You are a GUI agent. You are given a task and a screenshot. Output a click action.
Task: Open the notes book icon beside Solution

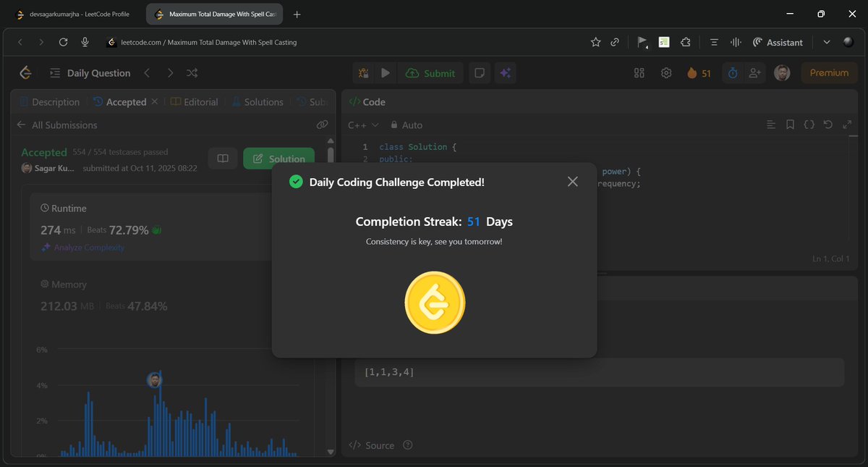223,159
